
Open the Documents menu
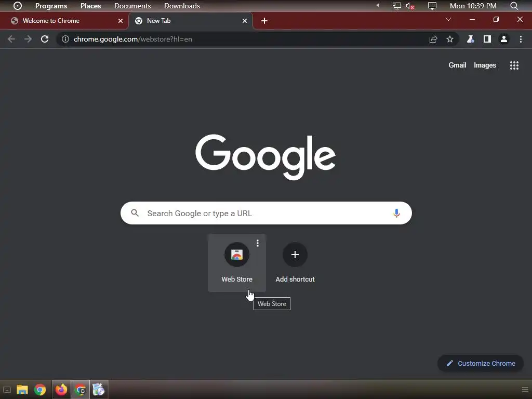point(132,6)
